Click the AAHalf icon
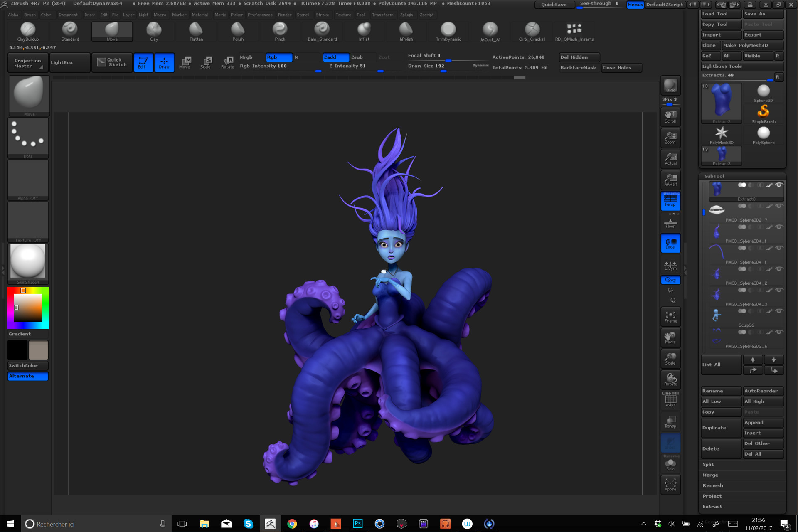 [x=670, y=180]
